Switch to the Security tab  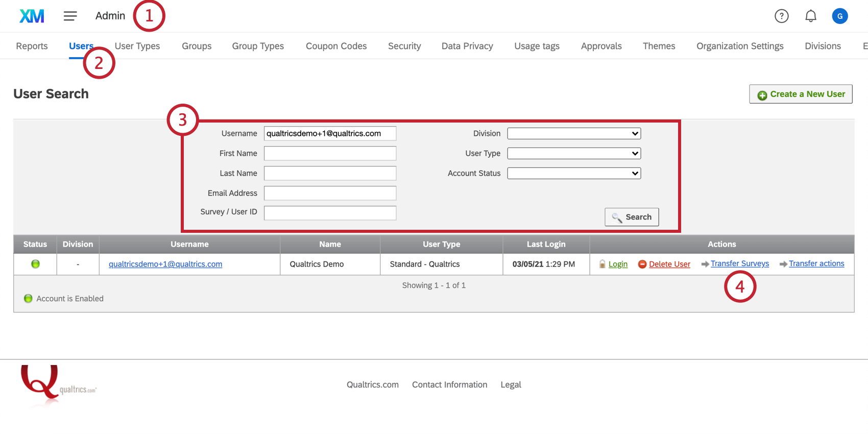[x=404, y=46]
